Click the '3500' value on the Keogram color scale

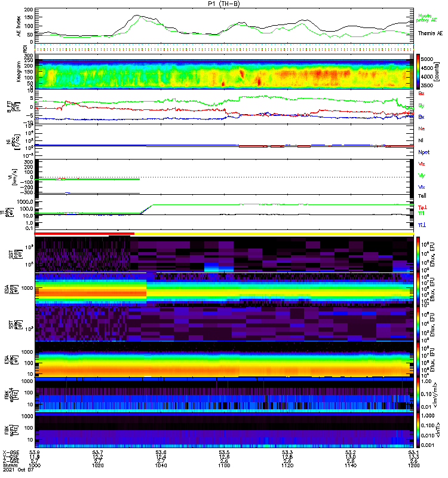426,85
